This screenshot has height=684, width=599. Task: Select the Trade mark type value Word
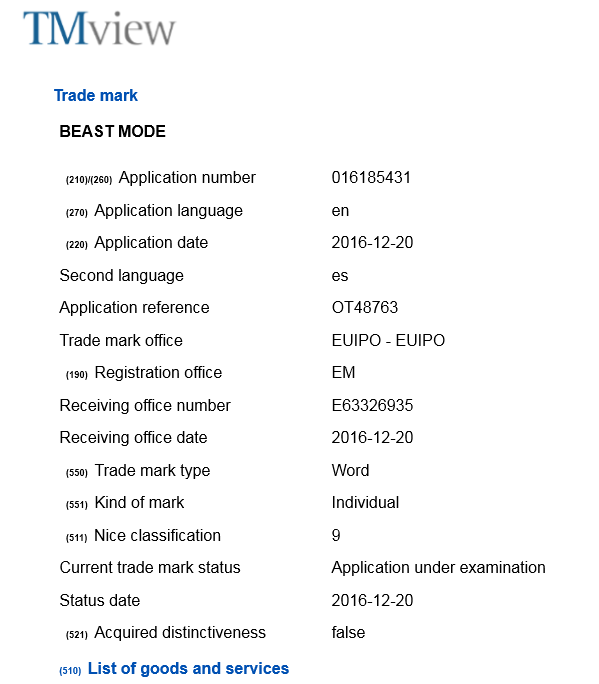(x=350, y=470)
